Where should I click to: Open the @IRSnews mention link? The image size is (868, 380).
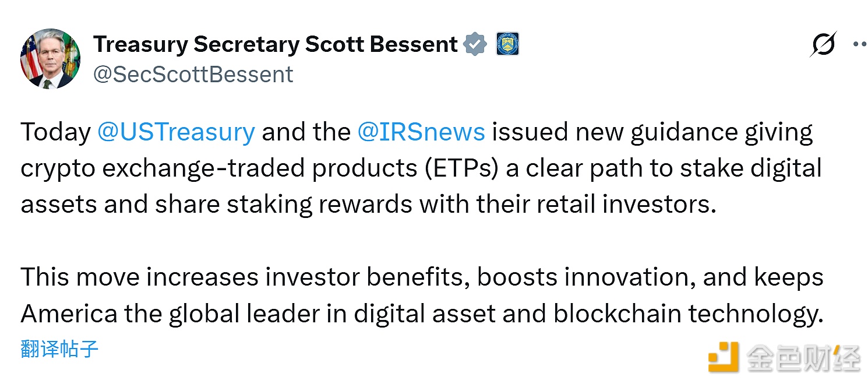pos(421,132)
